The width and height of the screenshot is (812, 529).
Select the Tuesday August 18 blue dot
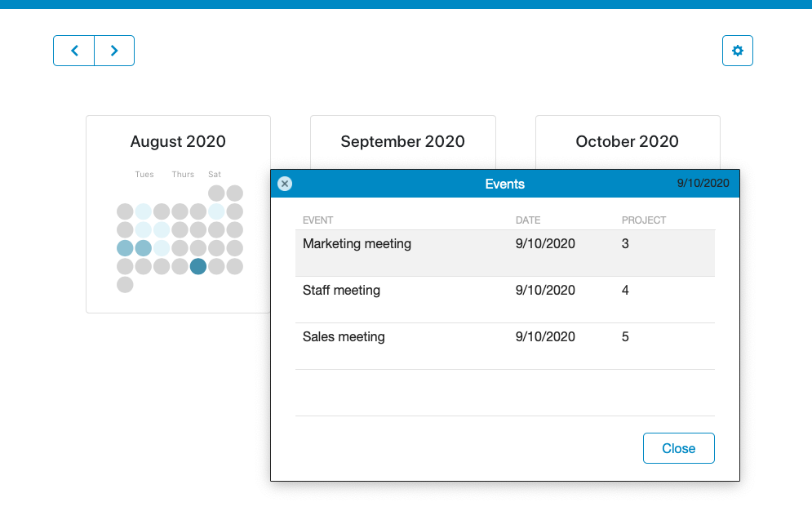(144, 248)
